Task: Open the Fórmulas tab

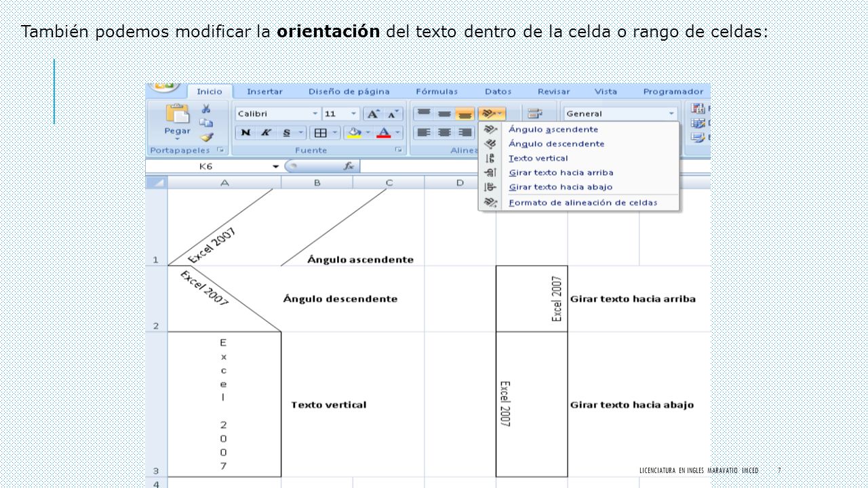Action: pos(437,91)
